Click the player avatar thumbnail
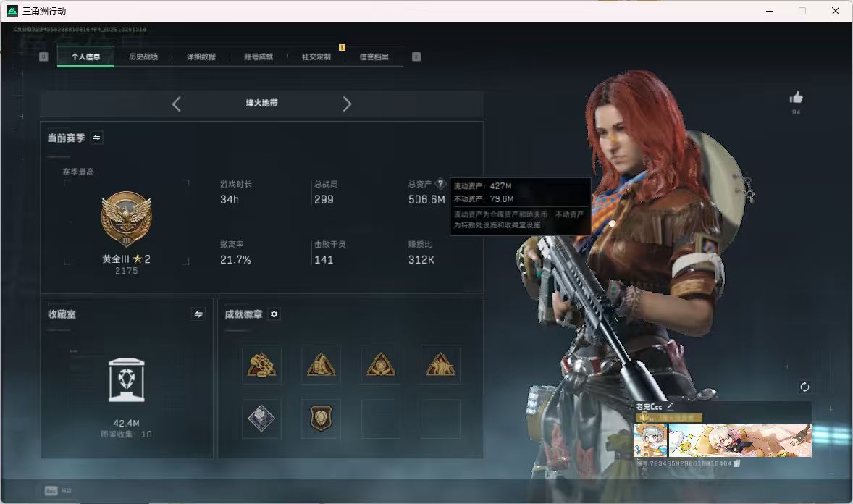This screenshot has width=853, height=504. point(650,440)
